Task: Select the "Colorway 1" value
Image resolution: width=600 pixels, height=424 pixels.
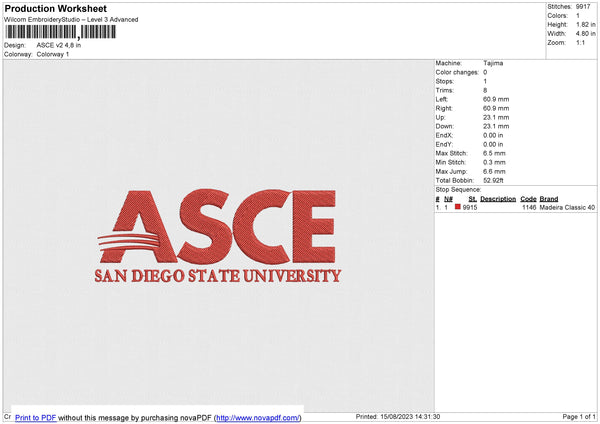Action: (x=53, y=54)
